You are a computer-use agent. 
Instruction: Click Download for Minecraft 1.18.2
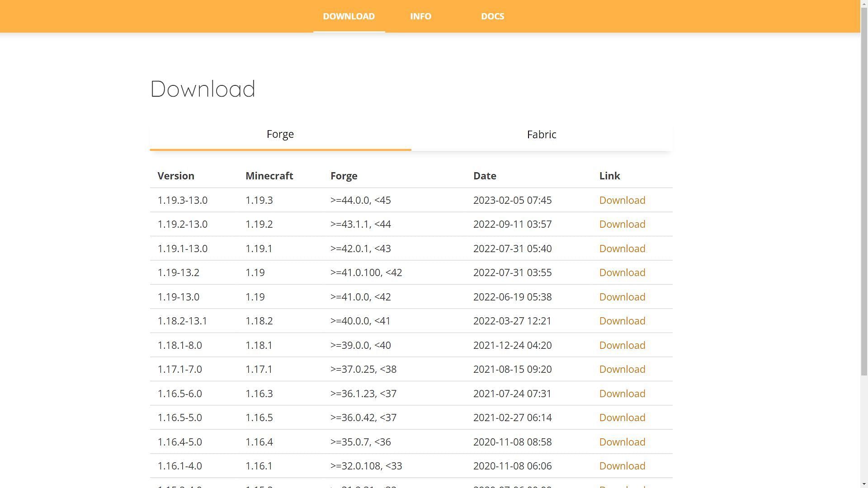(622, 320)
